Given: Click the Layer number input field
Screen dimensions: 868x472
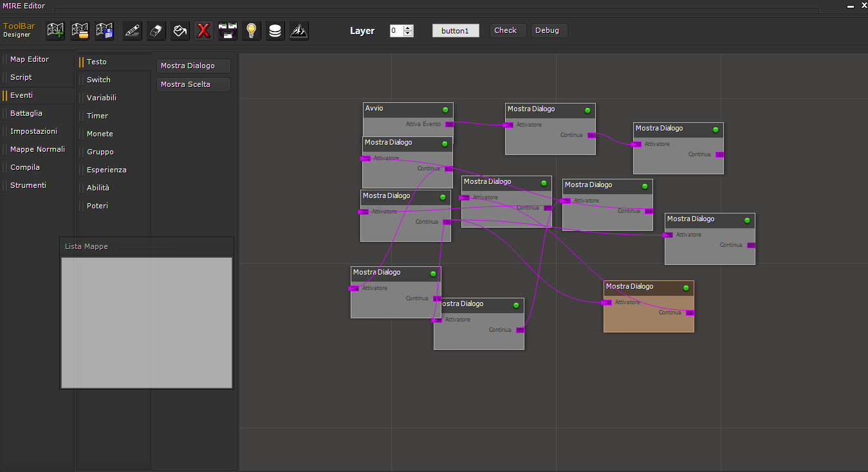Looking at the screenshot, I should click(x=396, y=31).
